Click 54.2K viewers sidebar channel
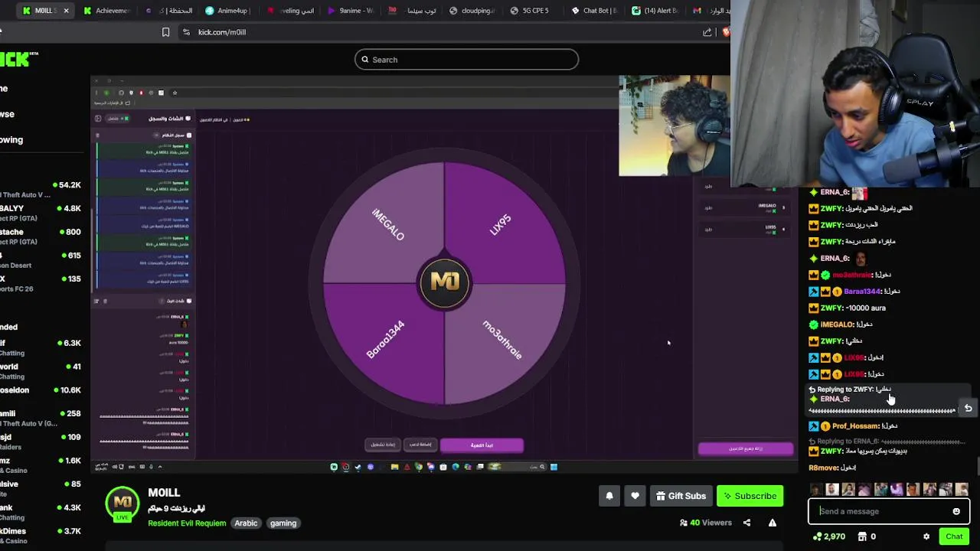 [41, 190]
